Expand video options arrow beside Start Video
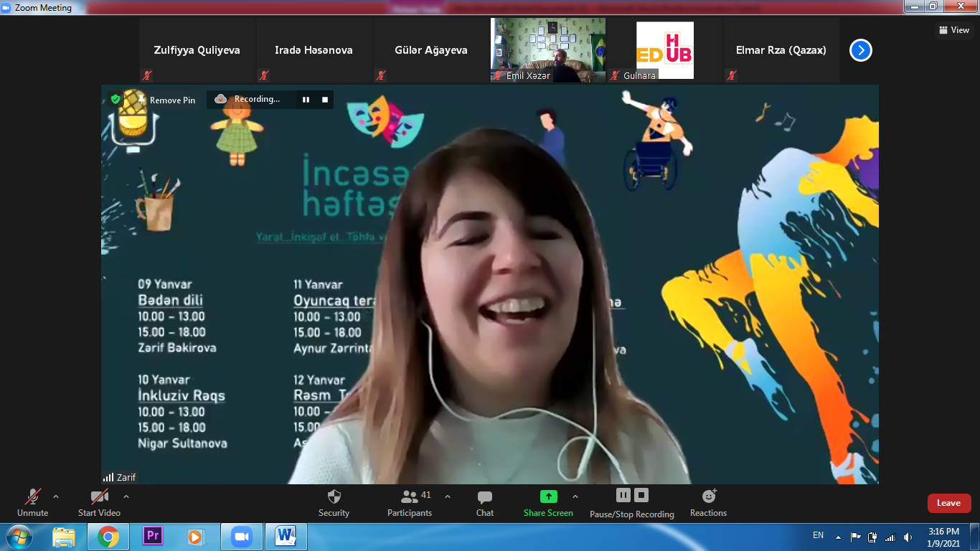Viewport: 980px width, 551px height. click(126, 496)
